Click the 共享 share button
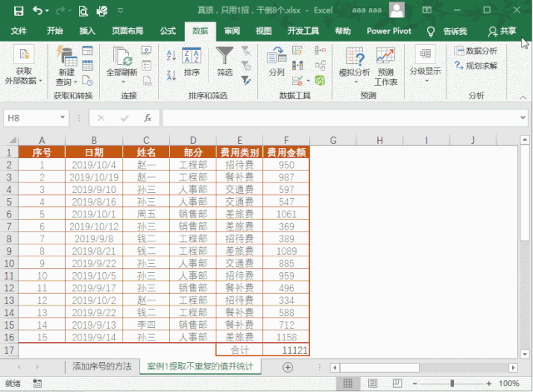This screenshot has height=392, width=533. (502, 31)
